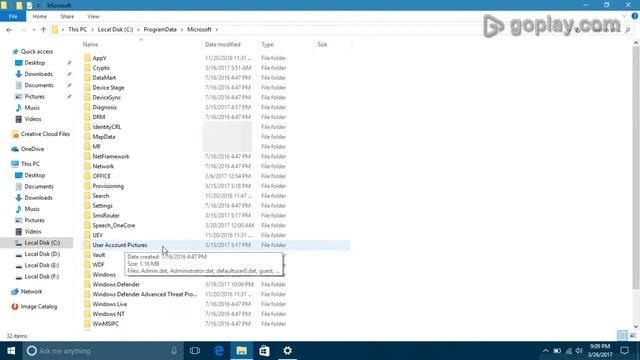Select the WinMSIPC folder
This screenshot has width=640, height=360.
105,324
